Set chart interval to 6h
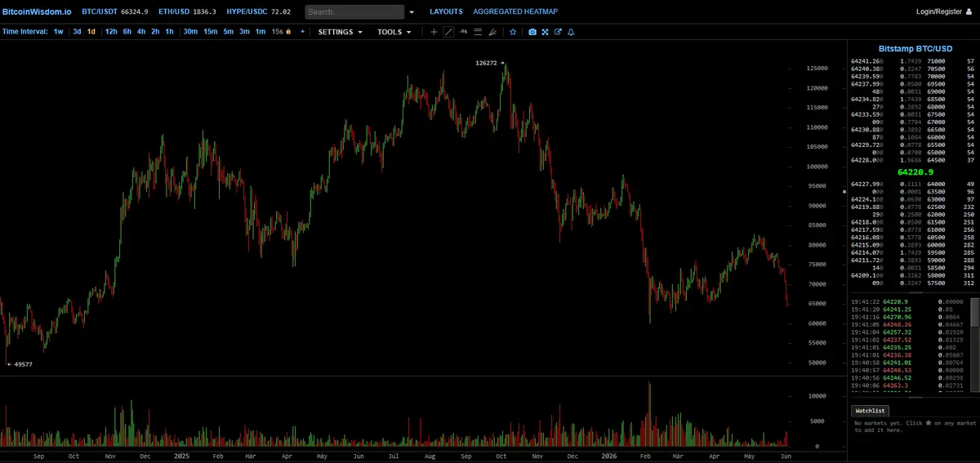Viewport: 980px width, 463px height. [127, 32]
